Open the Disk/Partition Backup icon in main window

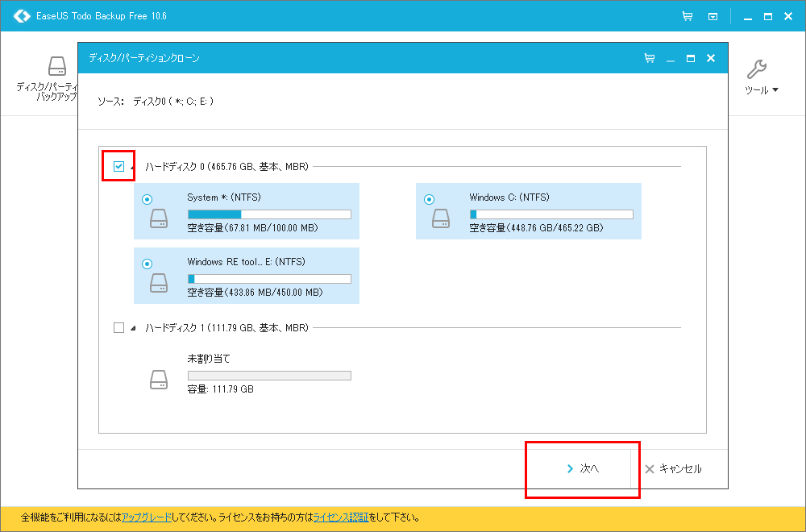pos(56,66)
